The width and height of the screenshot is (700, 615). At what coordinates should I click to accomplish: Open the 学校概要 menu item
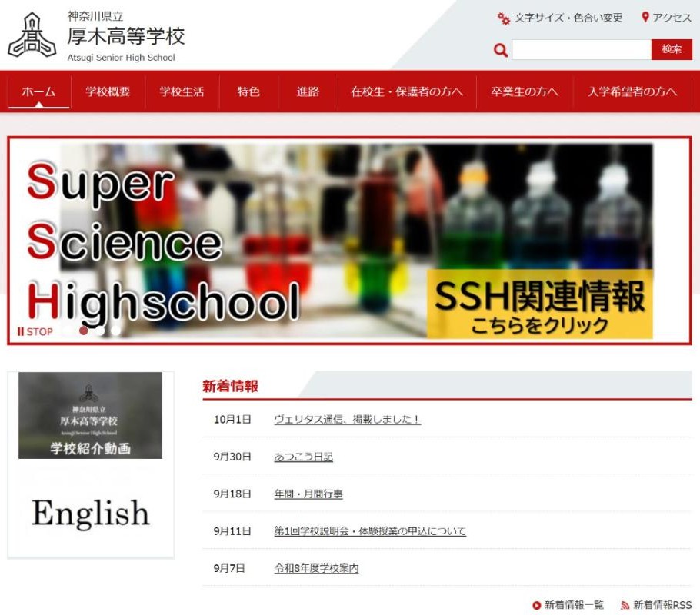tap(108, 92)
